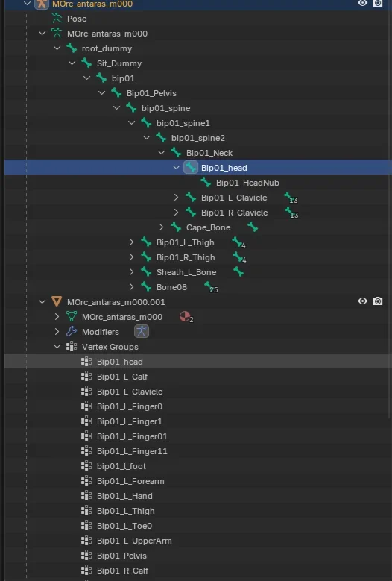
Task: Select the Bip01_Pelvis vertex group
Action: point(121,556)
